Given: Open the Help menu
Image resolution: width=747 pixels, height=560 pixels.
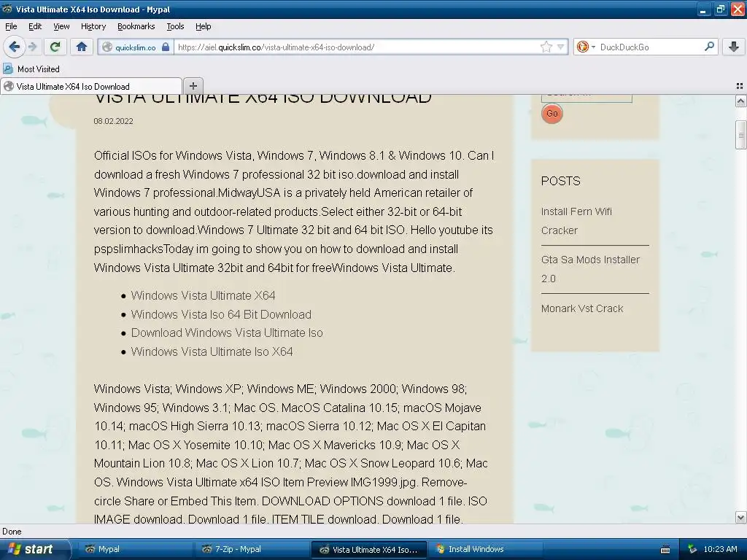Looking at the screenshot, I should (x=203, y=26).
